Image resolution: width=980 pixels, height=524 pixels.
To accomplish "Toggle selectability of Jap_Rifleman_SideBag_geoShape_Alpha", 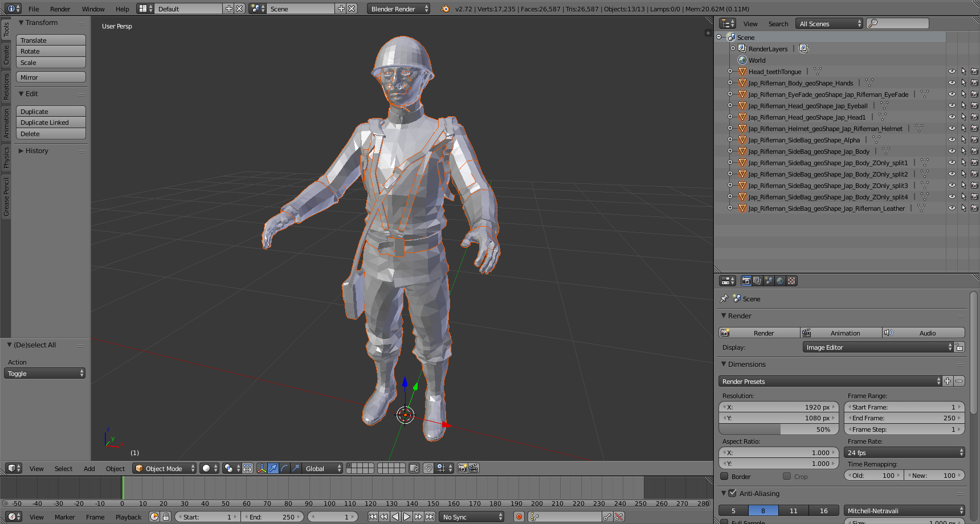I will click(x=963, y=140).
